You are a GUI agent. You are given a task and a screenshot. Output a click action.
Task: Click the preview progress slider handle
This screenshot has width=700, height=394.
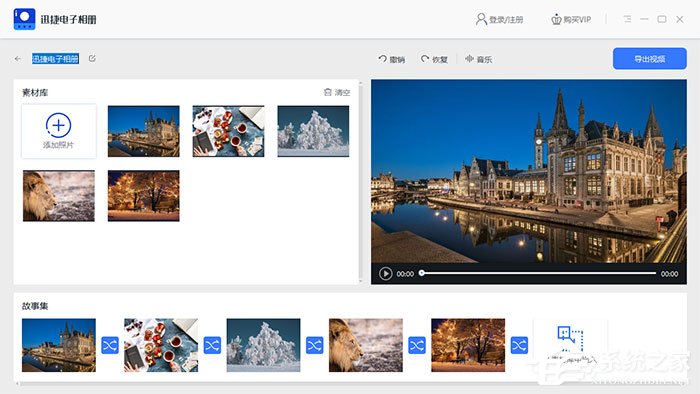pos(421,273)
